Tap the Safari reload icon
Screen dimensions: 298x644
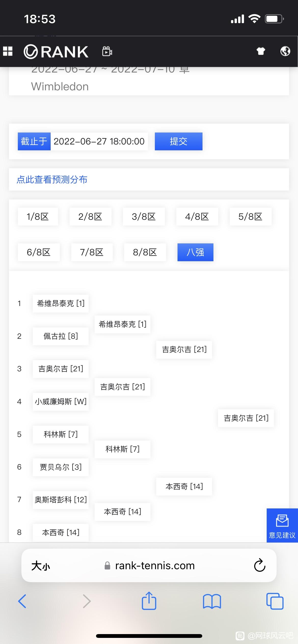(x=260, y=565)
